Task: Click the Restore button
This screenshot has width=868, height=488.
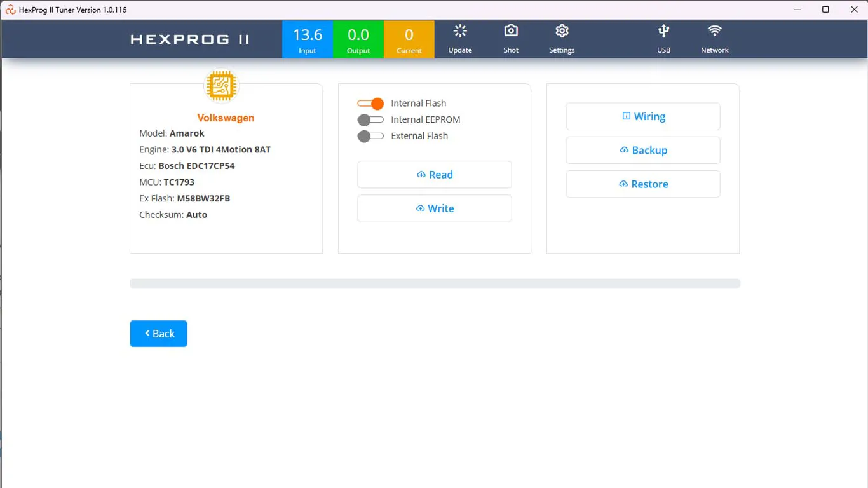Action: [643, 184]
